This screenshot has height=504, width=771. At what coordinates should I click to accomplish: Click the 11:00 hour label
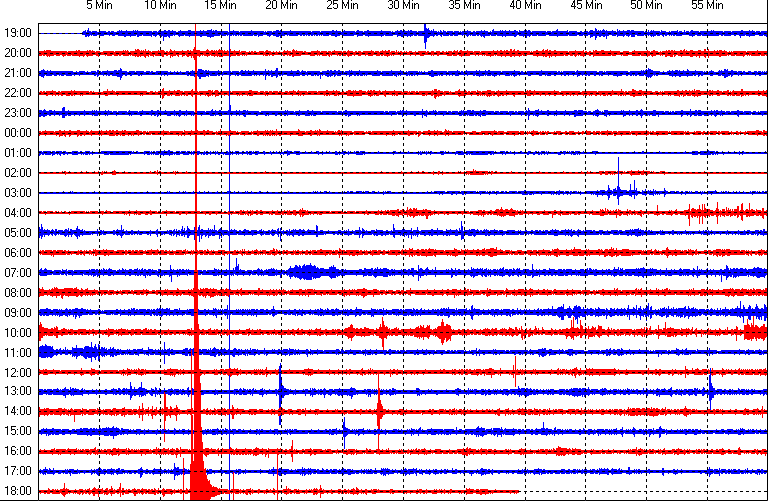[x=18, y=353]
